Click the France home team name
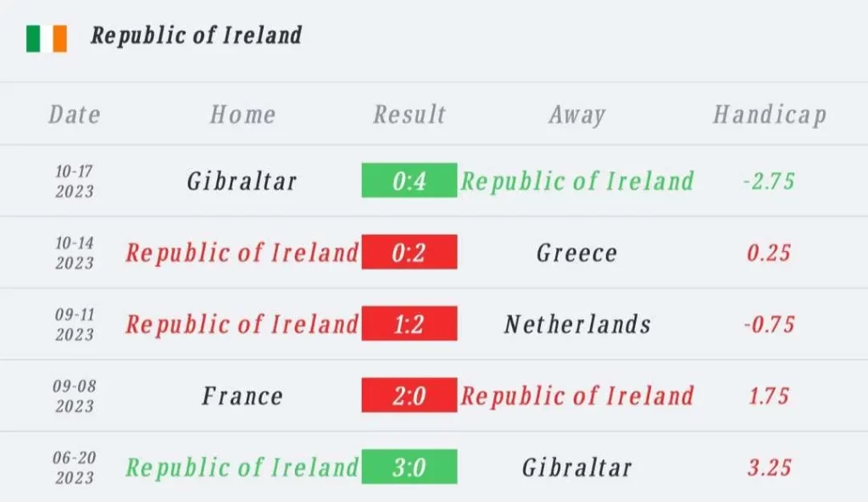This screenshot has width=868, height=502. [x=242, y=396]
